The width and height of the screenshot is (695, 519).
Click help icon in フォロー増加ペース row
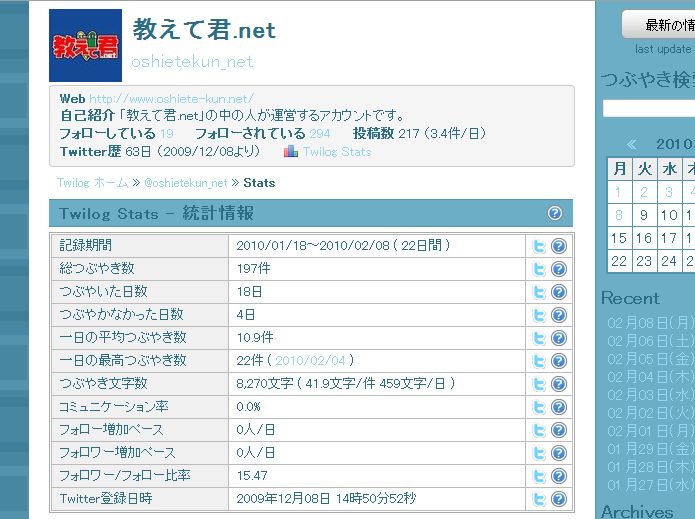559,430
